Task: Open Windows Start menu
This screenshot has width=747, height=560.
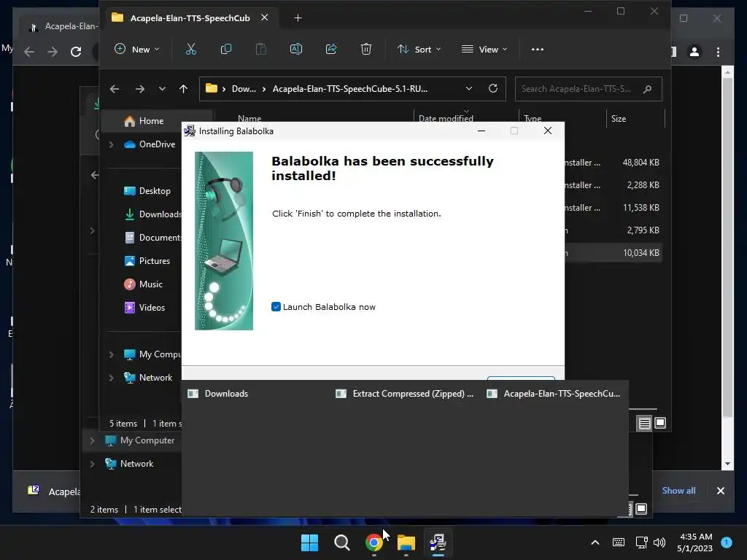Action: (x=309, y=542)
